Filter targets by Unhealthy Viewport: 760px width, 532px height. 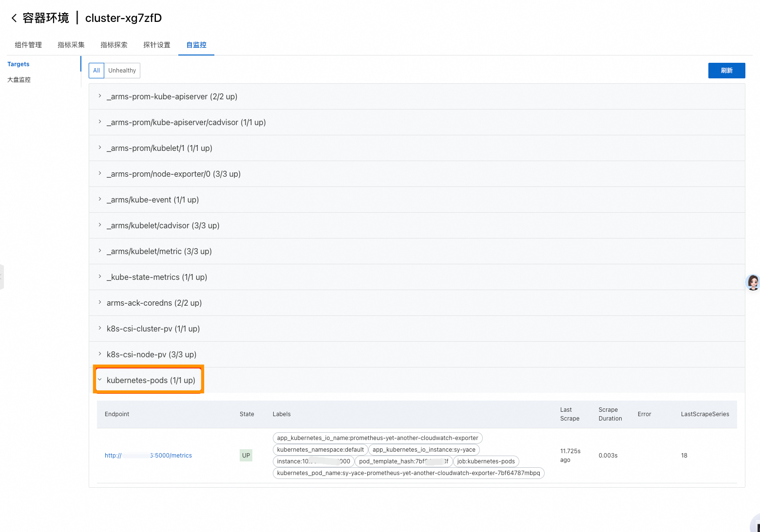(x=122, y=71)
